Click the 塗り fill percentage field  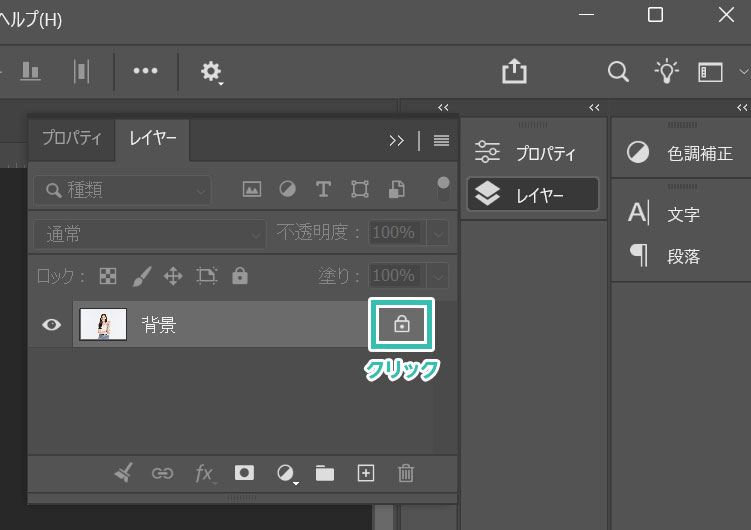pos(393,275)
